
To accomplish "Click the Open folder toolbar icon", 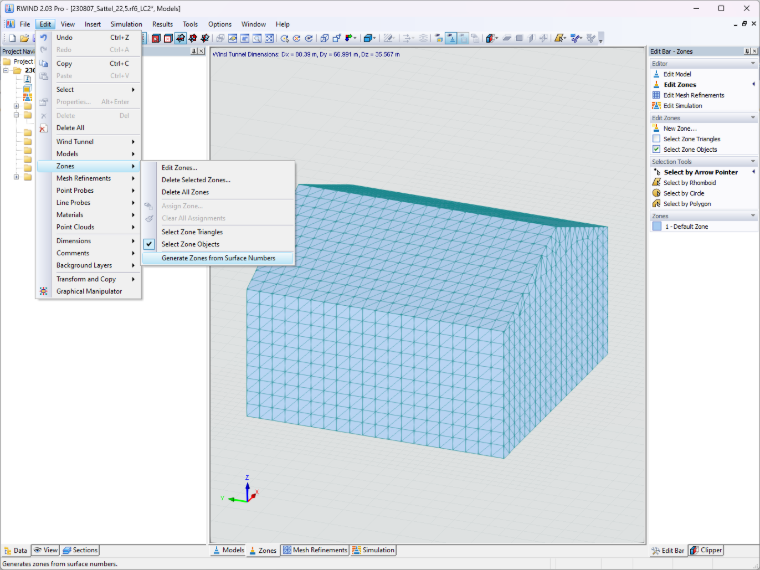I will (x=24, y=38).
